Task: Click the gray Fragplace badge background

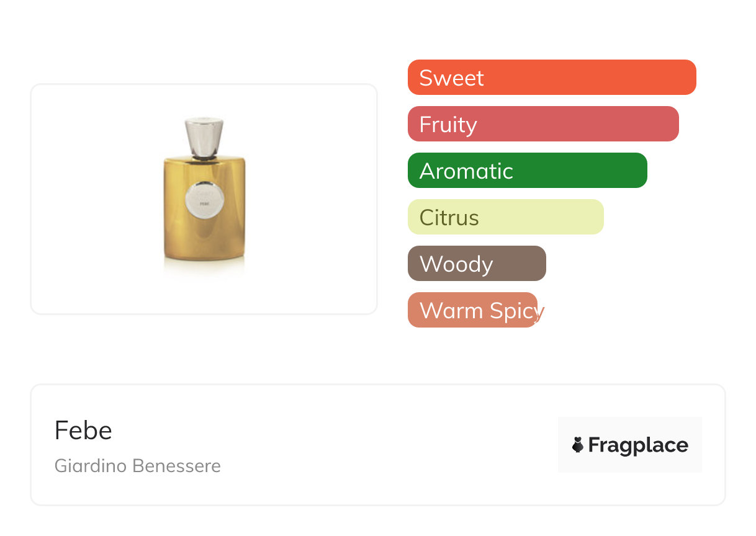Action: point(630,428)
